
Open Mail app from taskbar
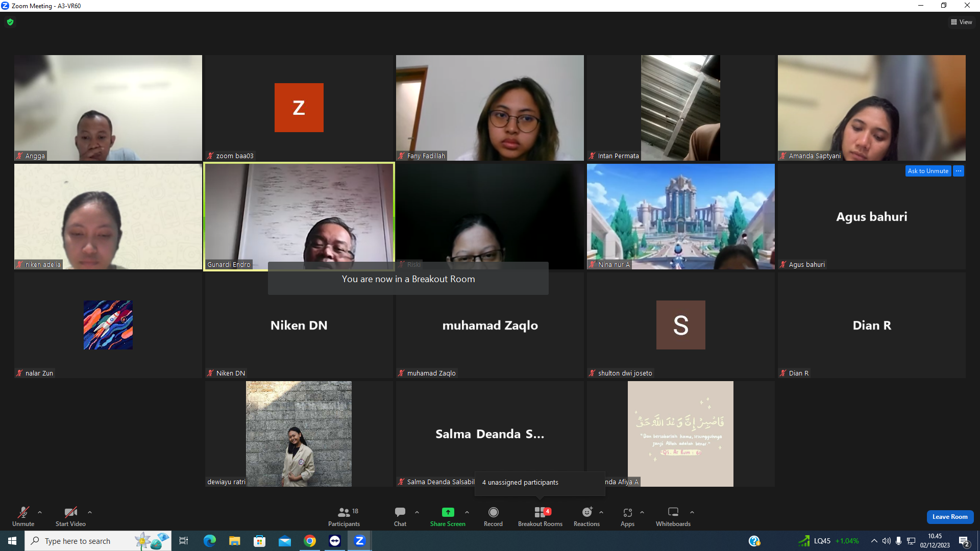[284, 541]
